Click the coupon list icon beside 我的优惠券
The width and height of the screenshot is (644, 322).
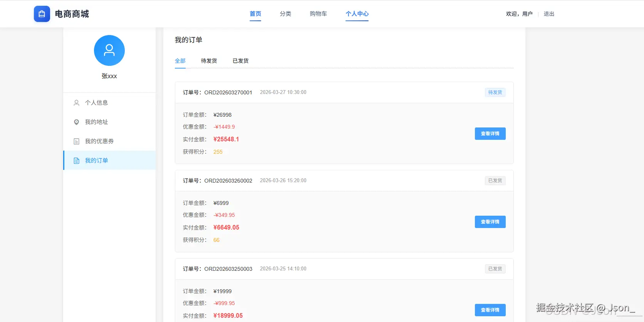click(76, 141)
